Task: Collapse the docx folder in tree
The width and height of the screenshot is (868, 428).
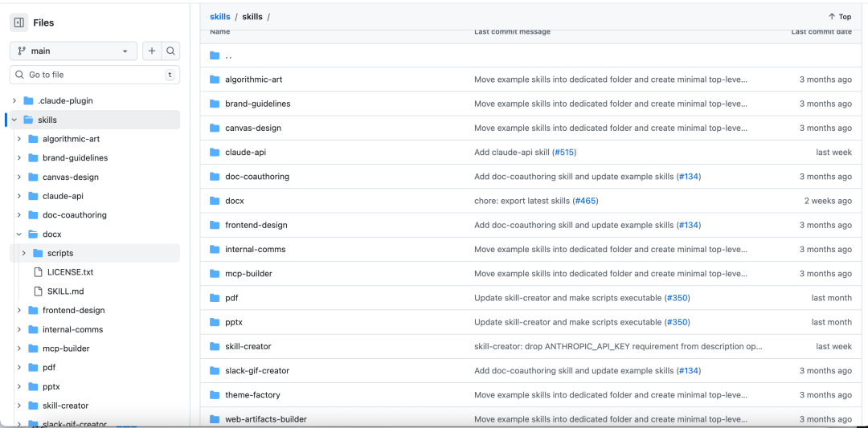Action: coord(19,234)
